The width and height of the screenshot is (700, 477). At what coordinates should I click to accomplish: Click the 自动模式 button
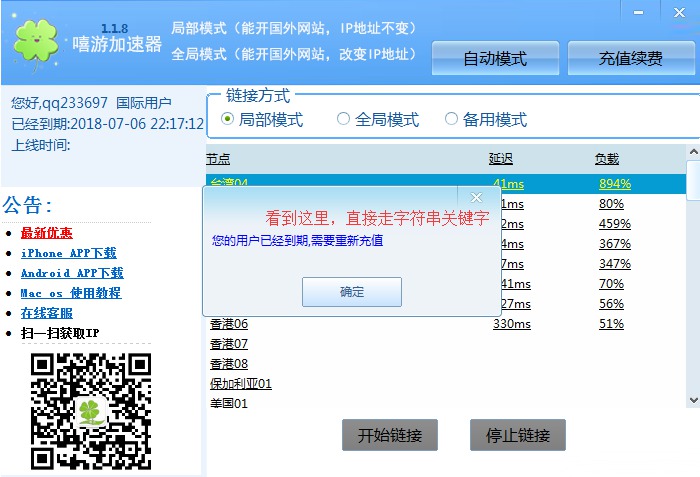[x=495, y=58]
